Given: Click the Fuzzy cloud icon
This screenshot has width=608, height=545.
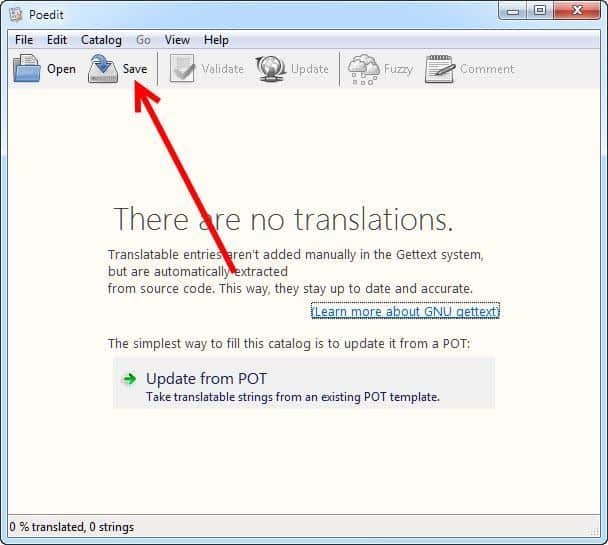Looking at the screenshot, I should 363,69.
